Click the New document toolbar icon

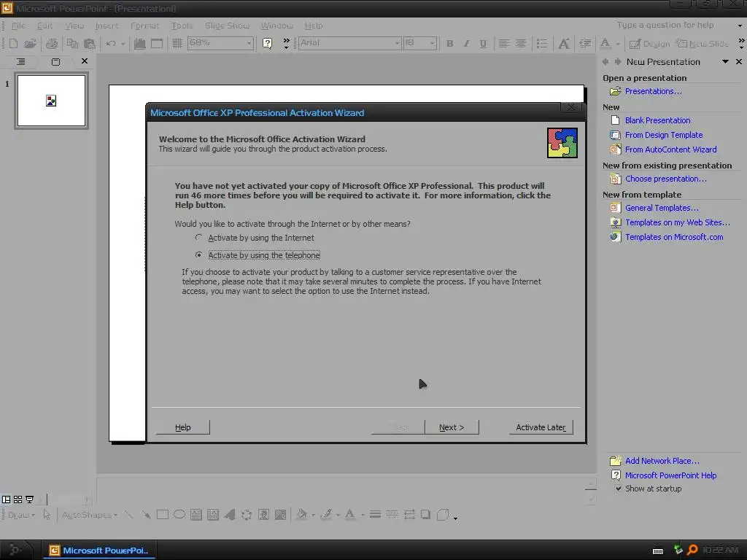point(13,43)
